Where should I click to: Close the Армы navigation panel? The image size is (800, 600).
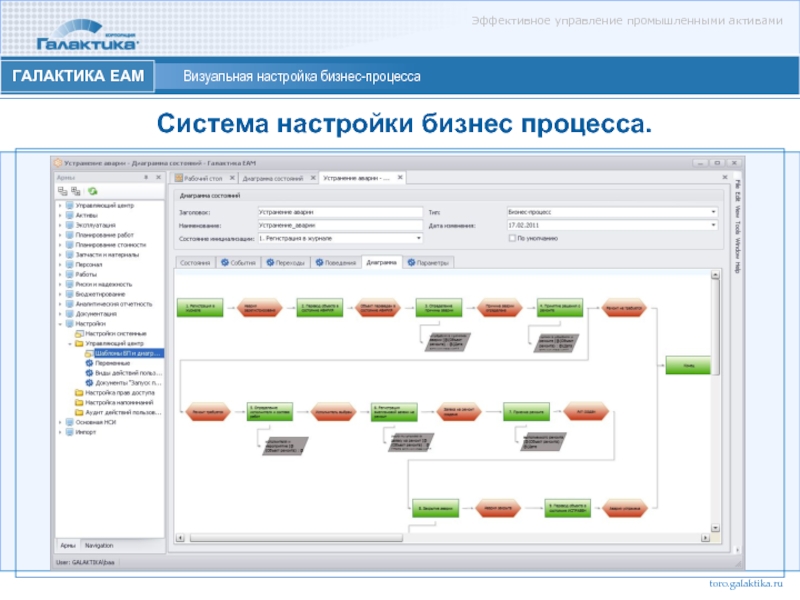(158, 178)
